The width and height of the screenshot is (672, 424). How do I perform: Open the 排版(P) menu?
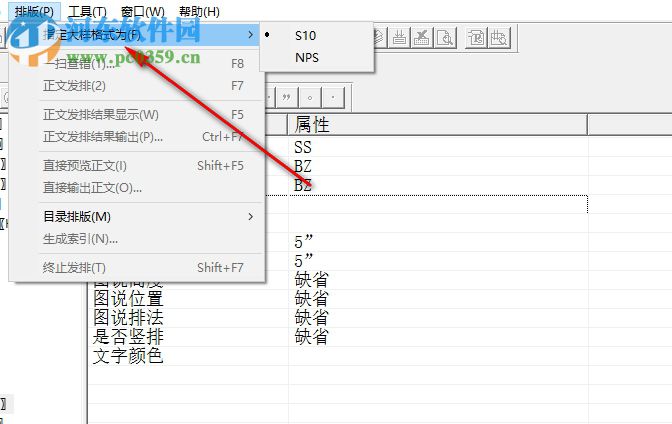(34, 11)
